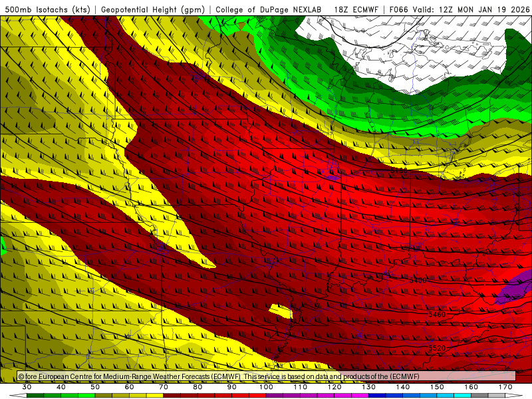Click the 40 label on the color scale

61,387
